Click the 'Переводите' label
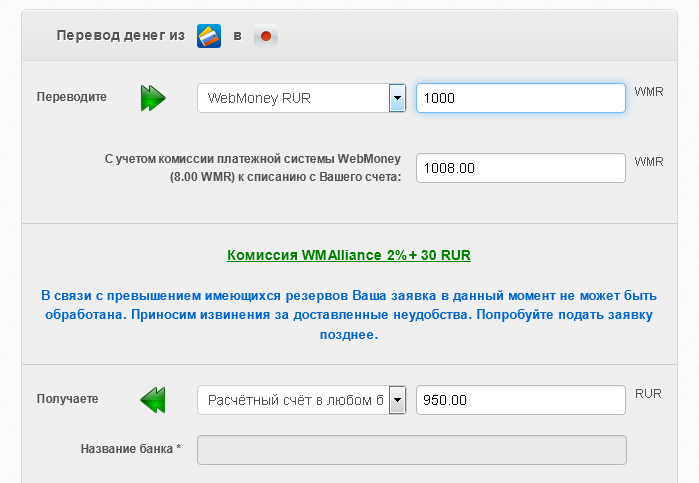Screen dimensions: 699x483 tap(72, 97)
